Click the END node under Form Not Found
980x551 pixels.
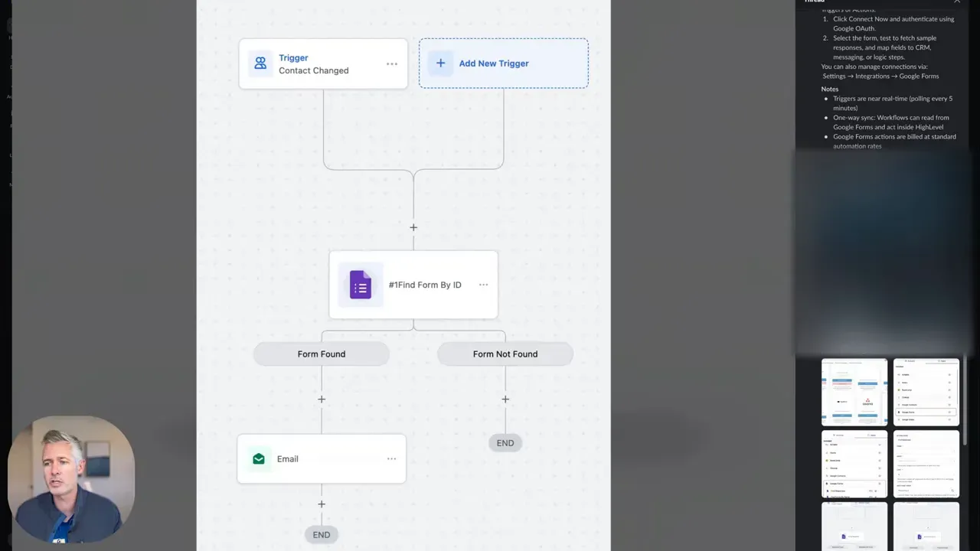[x=505, y=443]
